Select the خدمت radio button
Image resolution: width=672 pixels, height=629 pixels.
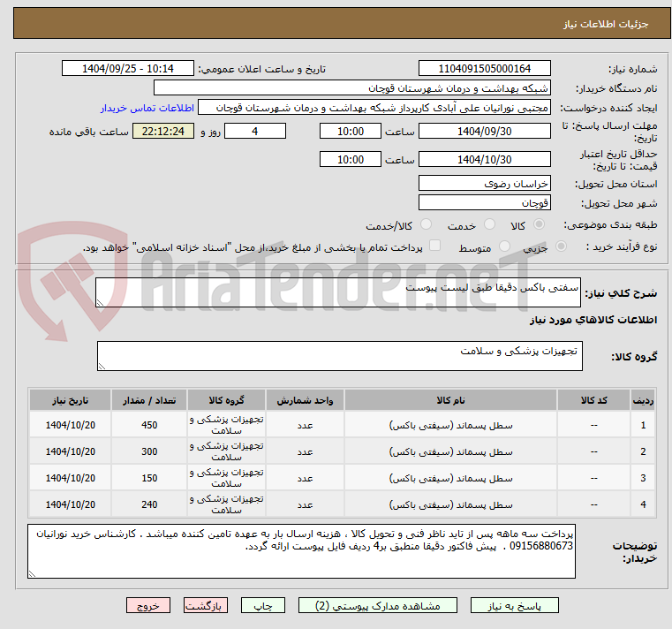(489, 224)
